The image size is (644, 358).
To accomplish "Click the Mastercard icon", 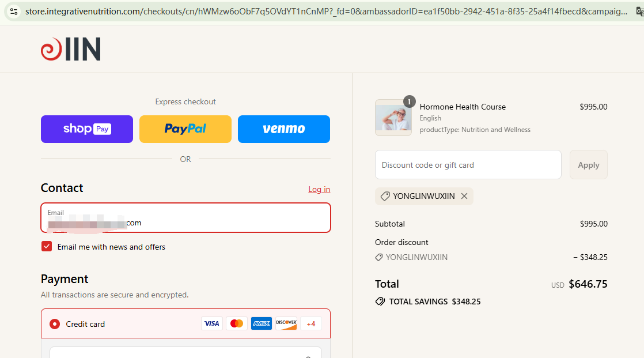I will click(237, 323).
